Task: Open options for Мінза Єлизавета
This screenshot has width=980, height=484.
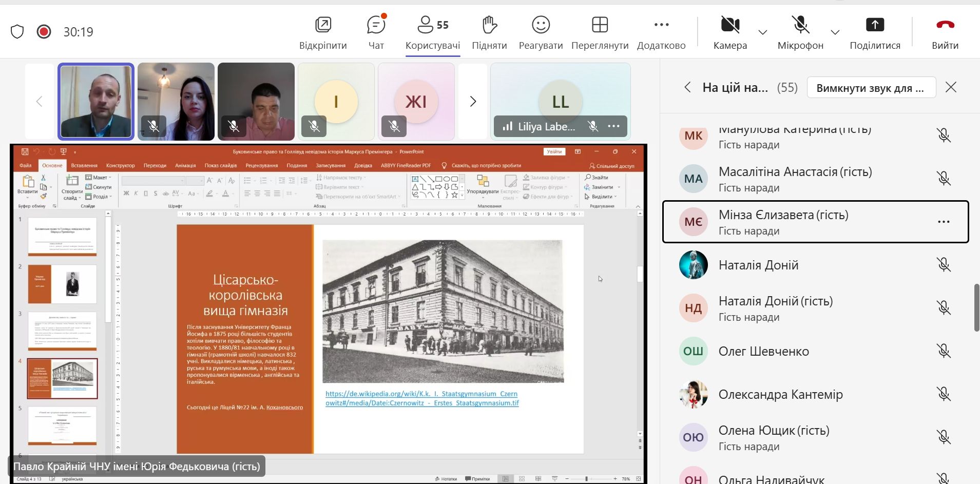Action: tap(944, 222)
